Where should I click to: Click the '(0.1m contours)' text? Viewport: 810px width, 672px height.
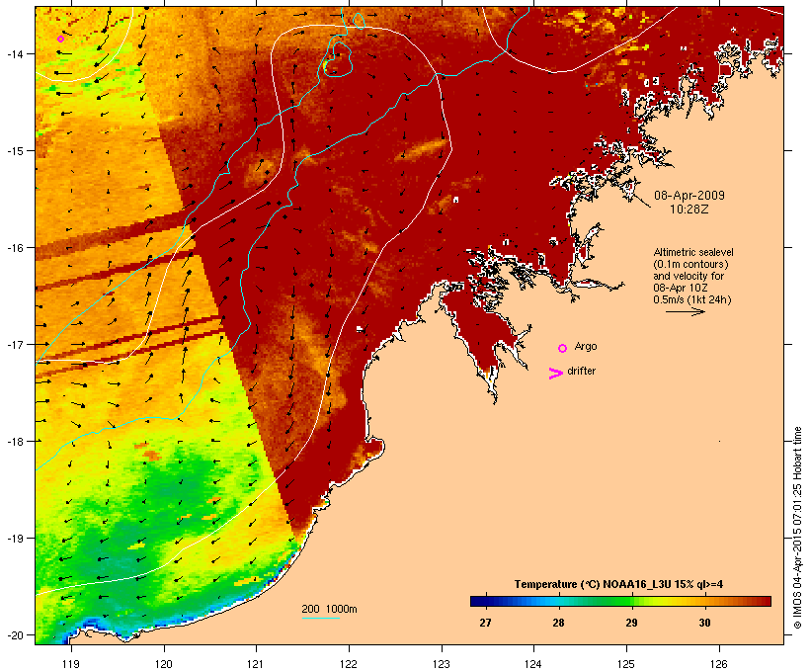pos(691,264)
